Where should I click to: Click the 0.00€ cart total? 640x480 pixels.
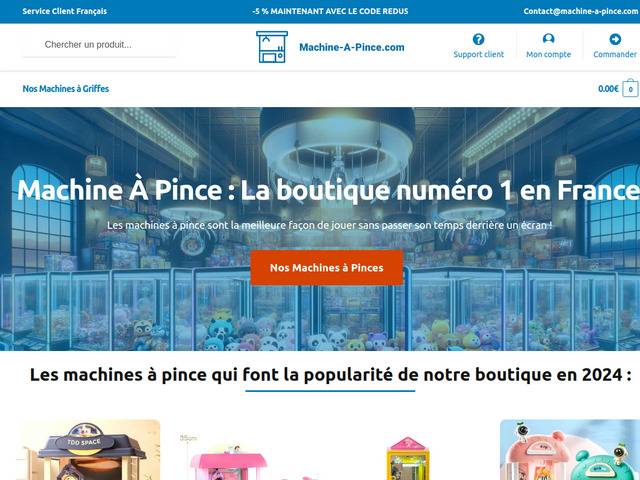608,89
